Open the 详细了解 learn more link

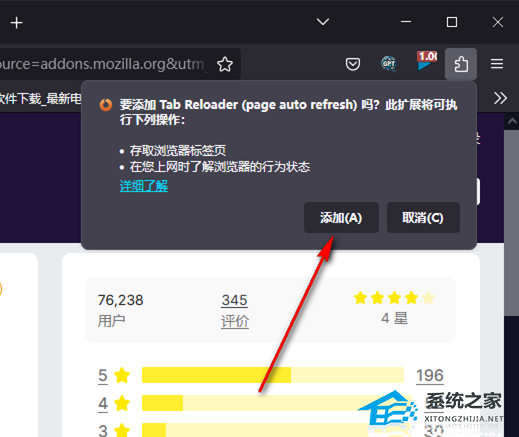144,186
